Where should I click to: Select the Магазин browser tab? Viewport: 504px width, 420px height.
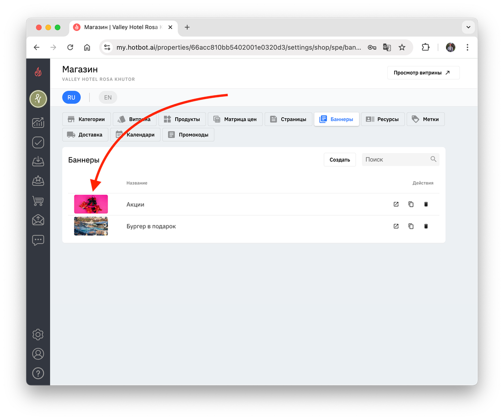click(123, 28)
